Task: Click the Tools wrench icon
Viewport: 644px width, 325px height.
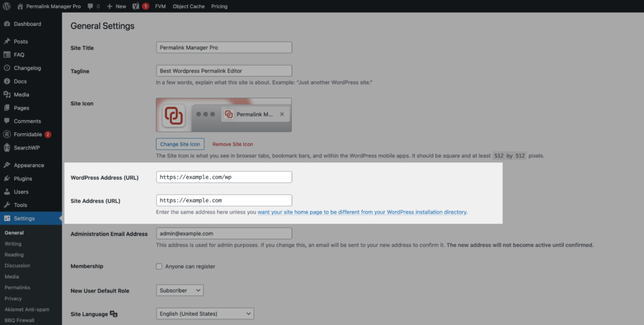Action: coord(6,205)
